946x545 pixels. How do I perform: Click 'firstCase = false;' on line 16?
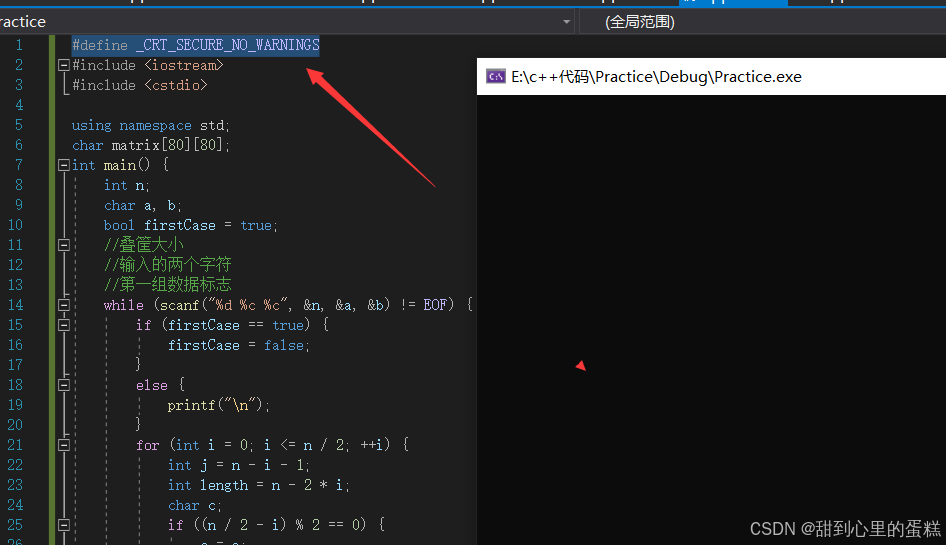(x=239, y=345)
